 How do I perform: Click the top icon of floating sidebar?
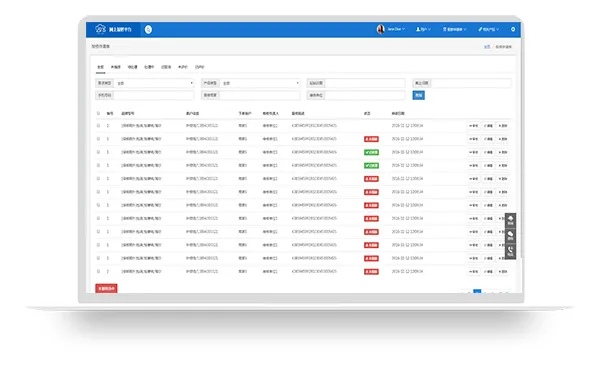(x=510, y=220)
